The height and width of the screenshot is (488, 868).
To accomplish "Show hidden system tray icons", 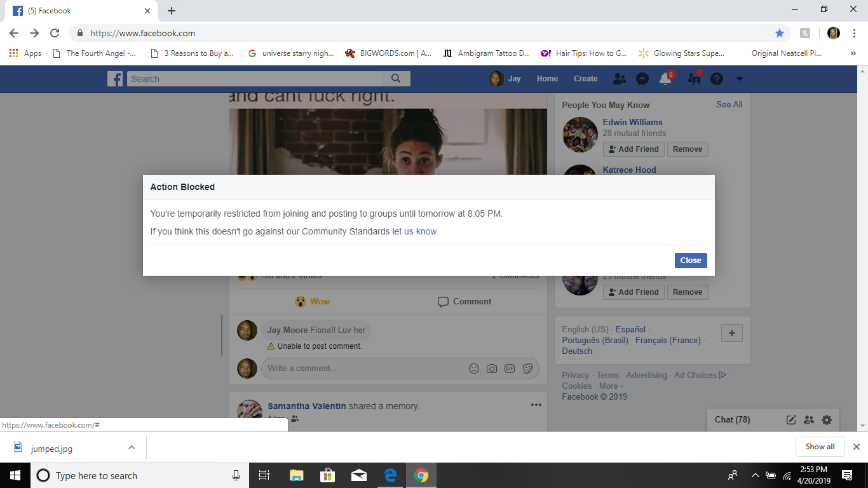I will tap(755, 475).
